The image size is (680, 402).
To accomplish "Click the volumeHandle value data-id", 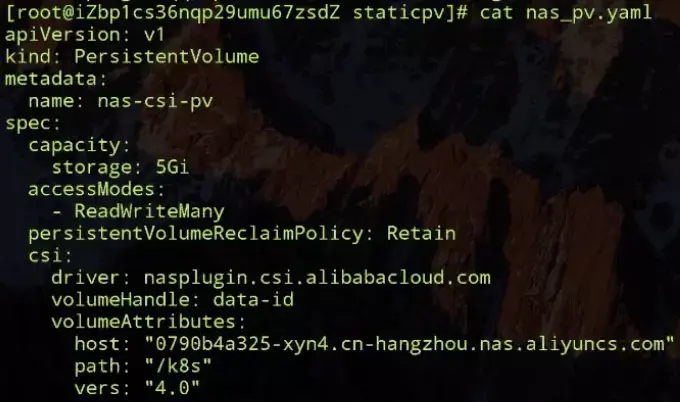I will (x=253, y=300).
